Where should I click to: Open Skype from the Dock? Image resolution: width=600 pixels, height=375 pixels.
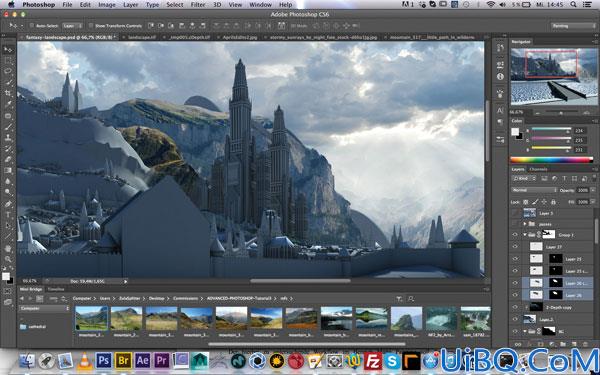392,360
